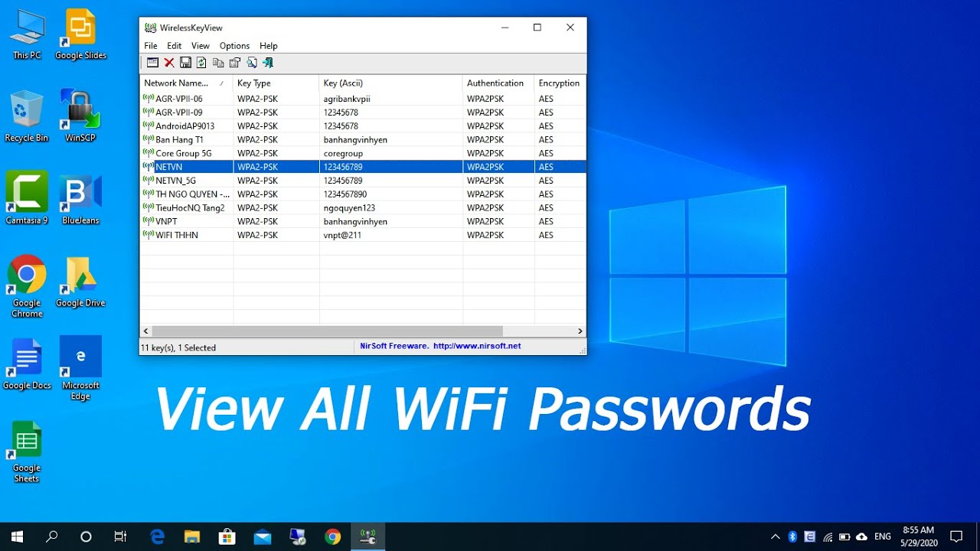Click the Bluetooth tray icon
The height and width of the screenshot is (551, 980).
(792, 536)
